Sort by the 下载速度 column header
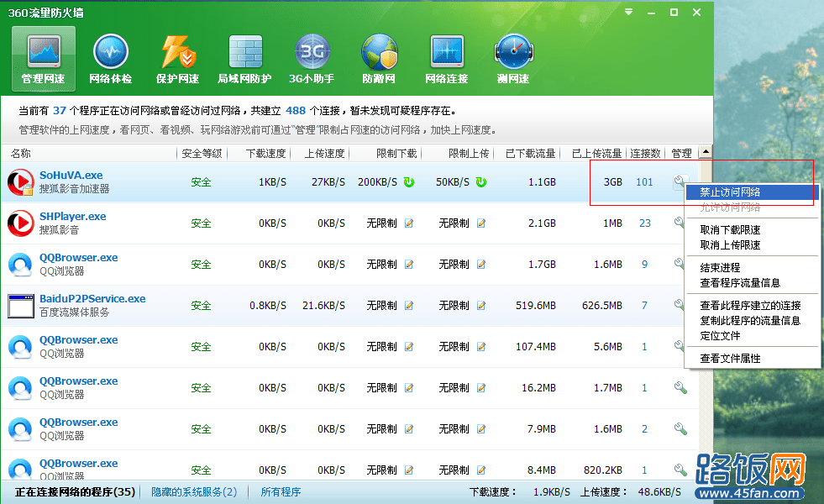Viewport: 824px width, 504px height. click(266, 154)
